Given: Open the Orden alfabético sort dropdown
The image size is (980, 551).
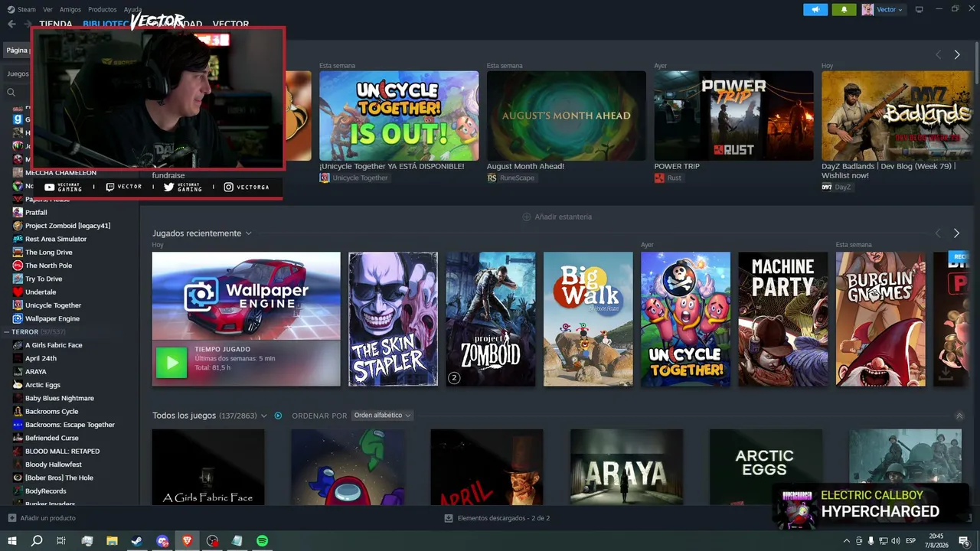Looking at the screenshot, I should point(382,416).
